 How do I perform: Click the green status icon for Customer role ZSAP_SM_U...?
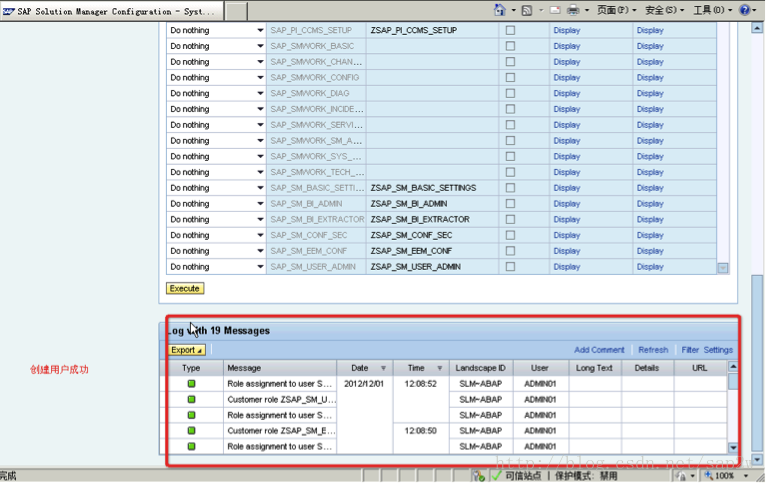[x=192, y=399]
